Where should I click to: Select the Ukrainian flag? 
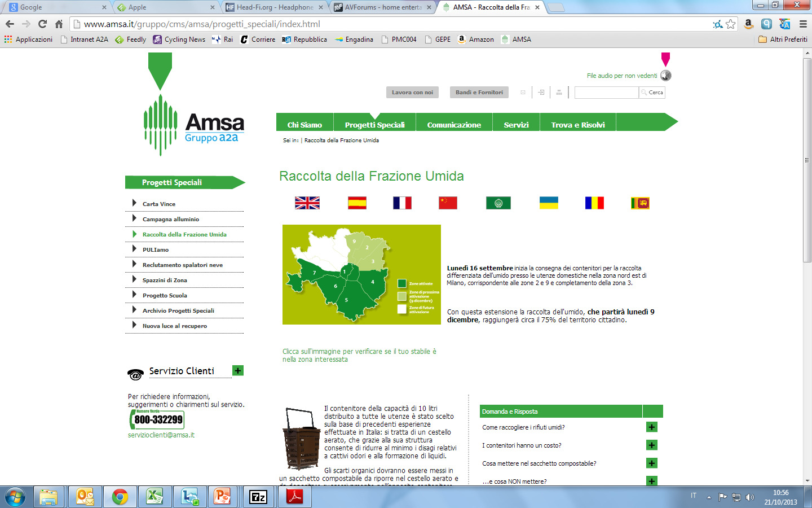[549, 203]
